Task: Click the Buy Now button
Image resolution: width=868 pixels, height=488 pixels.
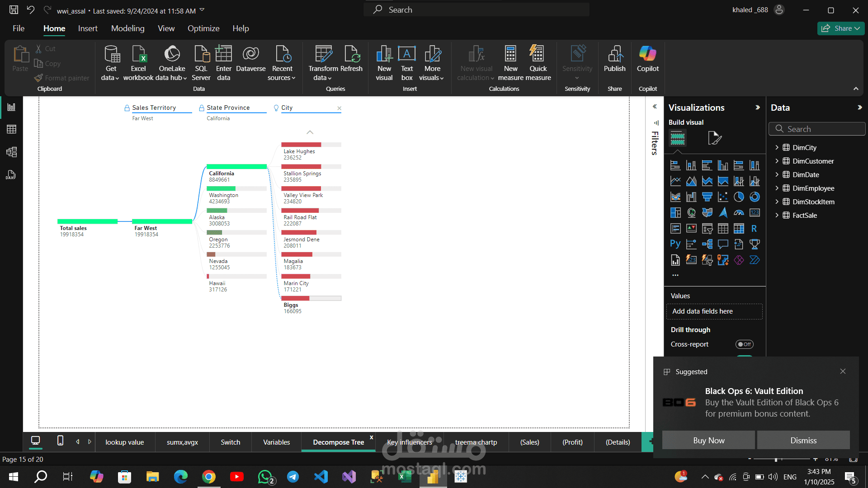Action: pyautogui.click(x=708, y=440)
